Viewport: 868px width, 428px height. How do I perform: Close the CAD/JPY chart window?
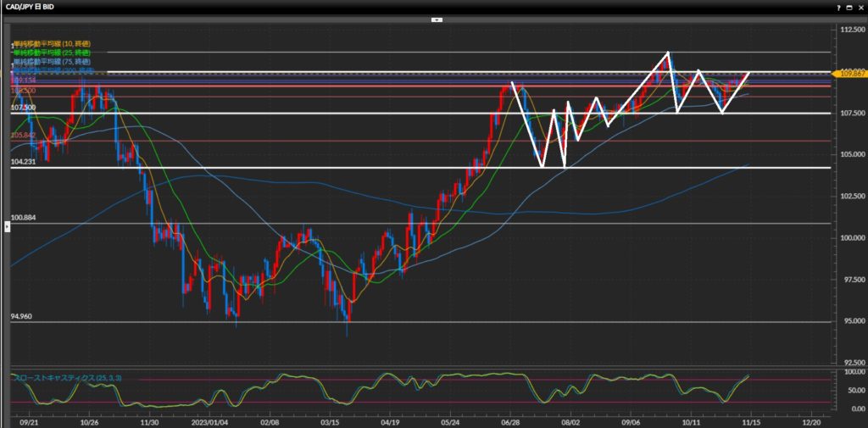[860, 7]
